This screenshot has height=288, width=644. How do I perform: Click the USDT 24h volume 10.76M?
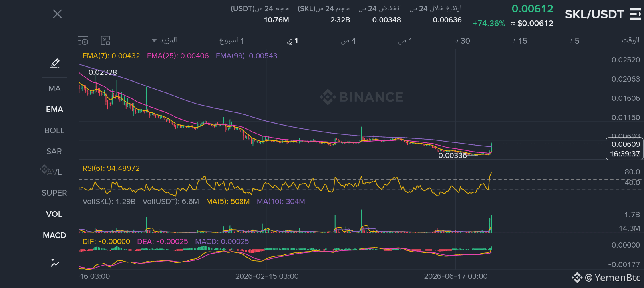click(x=276, y=20)
